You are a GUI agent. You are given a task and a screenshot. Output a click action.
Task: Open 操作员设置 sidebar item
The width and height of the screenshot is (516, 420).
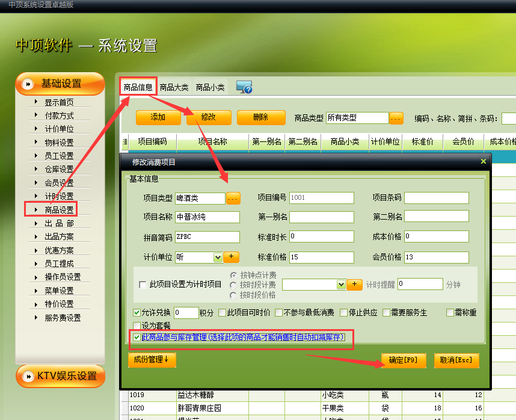pyautogui.click(x=63, y=277)
